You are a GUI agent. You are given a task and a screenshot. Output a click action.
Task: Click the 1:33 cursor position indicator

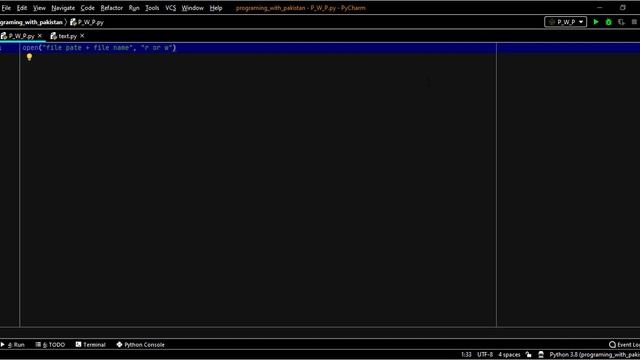click(x=466, y=355)
